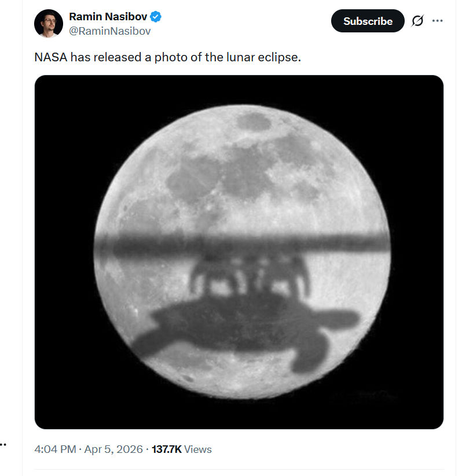
Task: Click the 4:04 PM timestamp link
Action: (x=55, y=449)
